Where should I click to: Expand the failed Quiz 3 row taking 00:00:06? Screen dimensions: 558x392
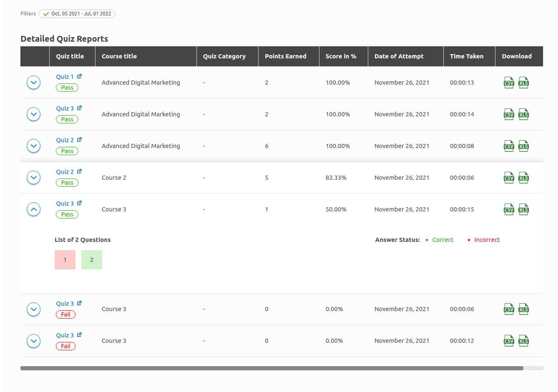33,309
